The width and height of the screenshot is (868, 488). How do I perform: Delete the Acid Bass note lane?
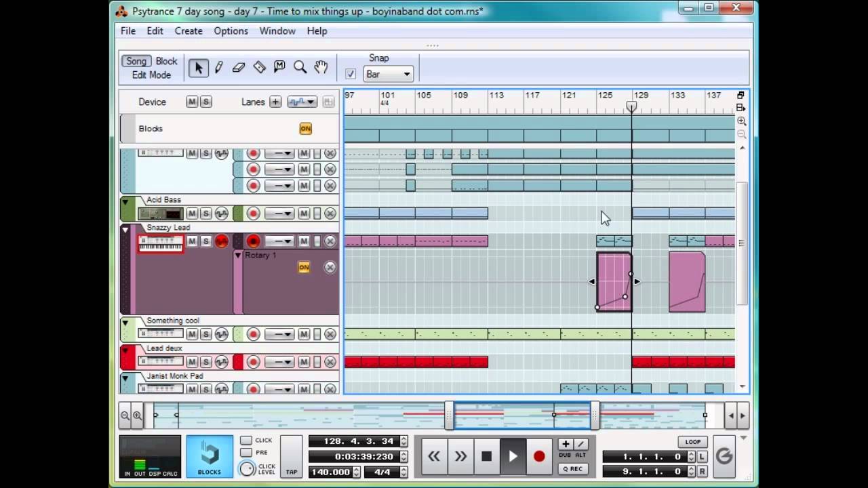[x=330, y=213]
